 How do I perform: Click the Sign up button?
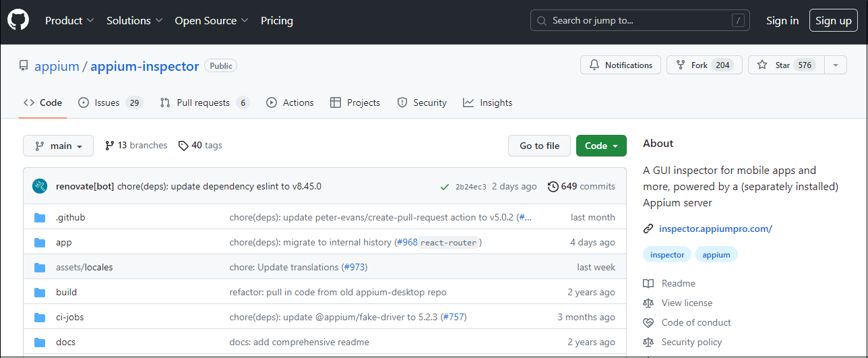pos(834,20)
